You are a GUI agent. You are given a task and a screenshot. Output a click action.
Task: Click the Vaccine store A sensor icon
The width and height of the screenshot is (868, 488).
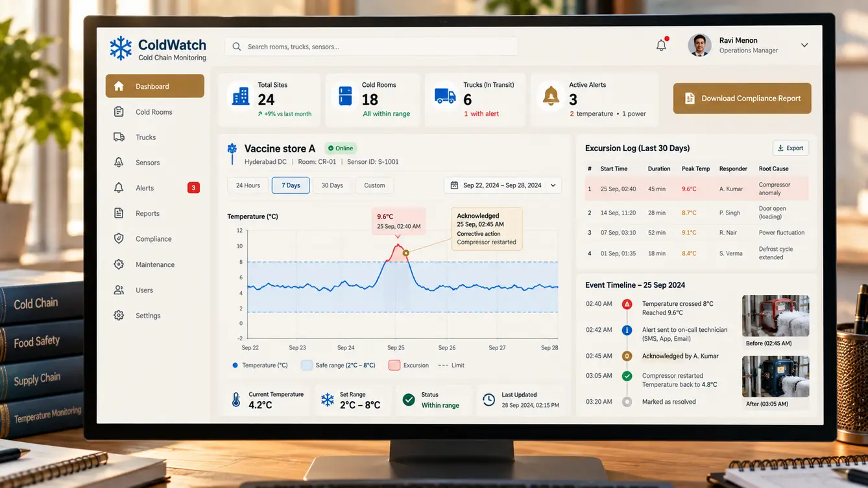[x=232, y=154]
